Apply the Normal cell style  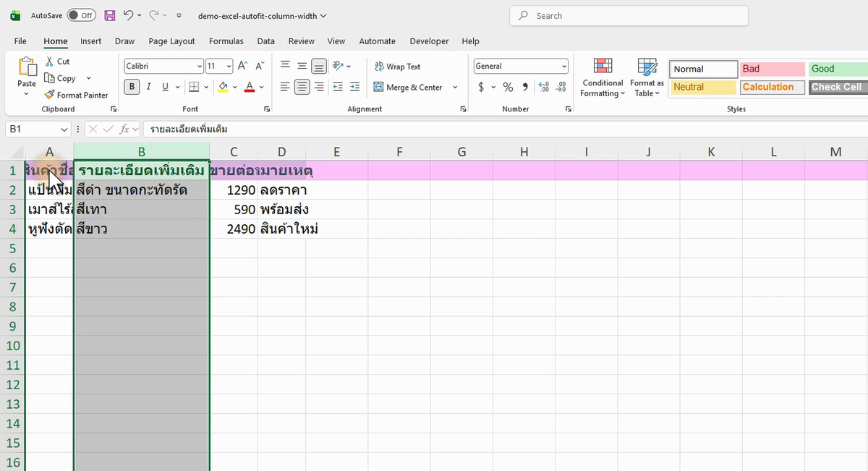pos(703,69)
